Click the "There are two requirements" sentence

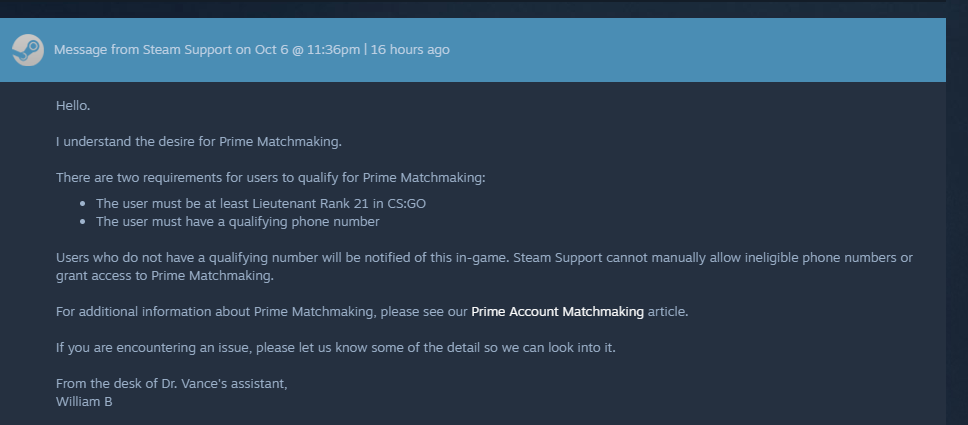(270, 177)
